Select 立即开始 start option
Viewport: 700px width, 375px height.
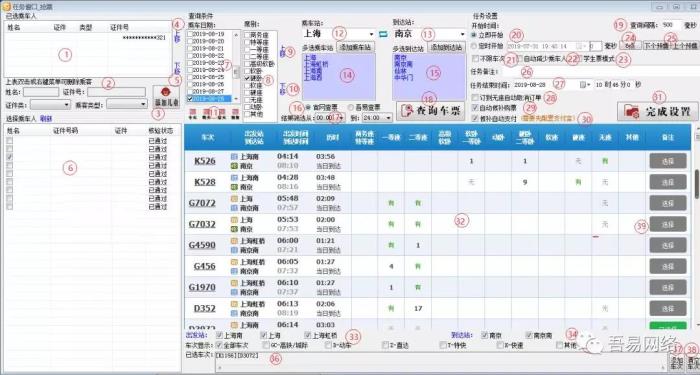(474, 34)
